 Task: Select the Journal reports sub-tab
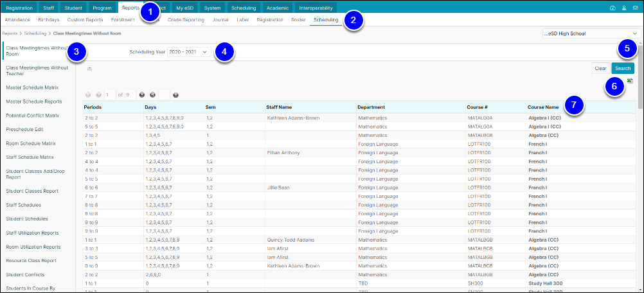pos(220,20)
